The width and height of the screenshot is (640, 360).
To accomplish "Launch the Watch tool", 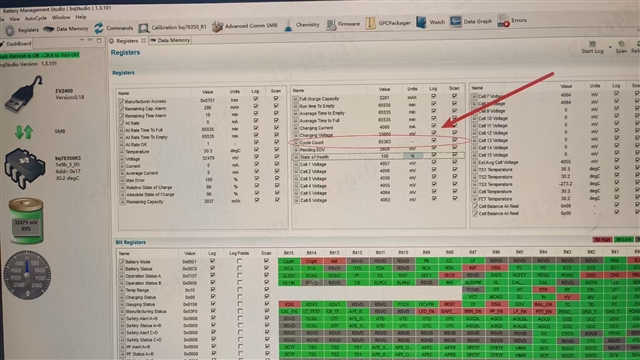I will [x=421, y=22].
